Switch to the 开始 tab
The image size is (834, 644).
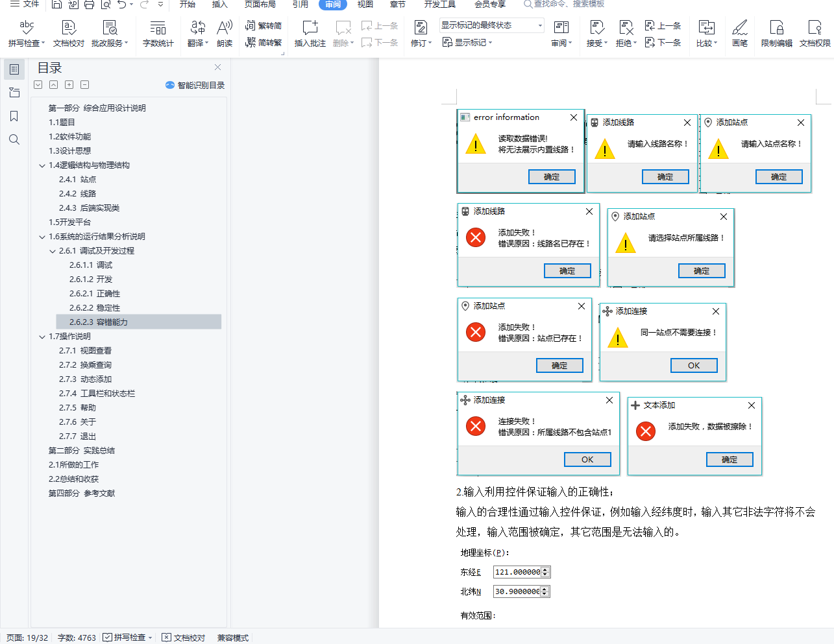click(188, 4)
